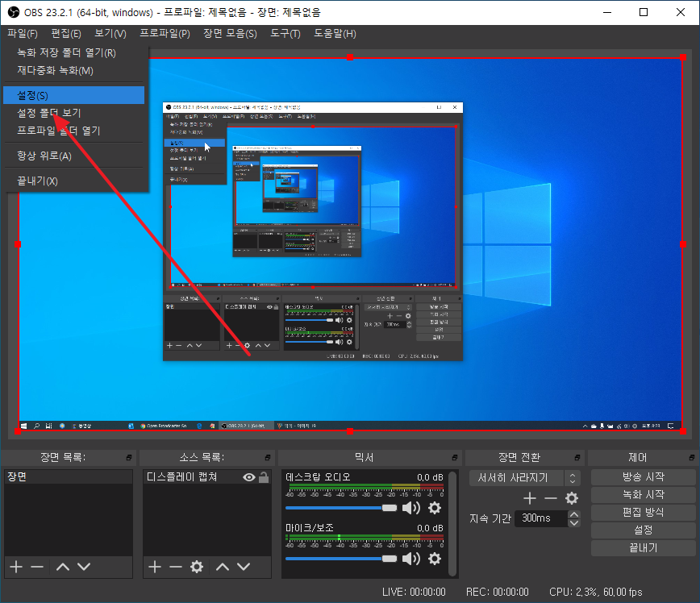Viewport: 700px width, 603px height.
Task: Open the 파일(F) menu
Action: pos(23,34)
